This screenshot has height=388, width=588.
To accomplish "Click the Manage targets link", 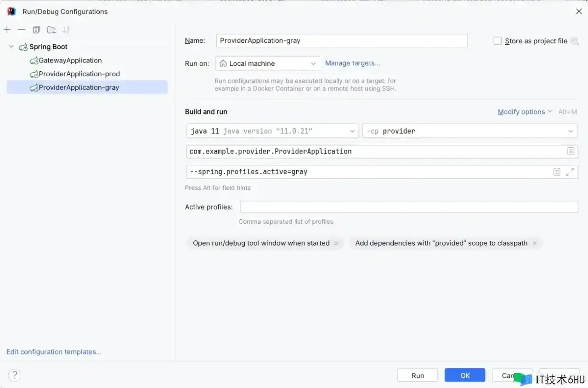I will click(x=352, y=63).
